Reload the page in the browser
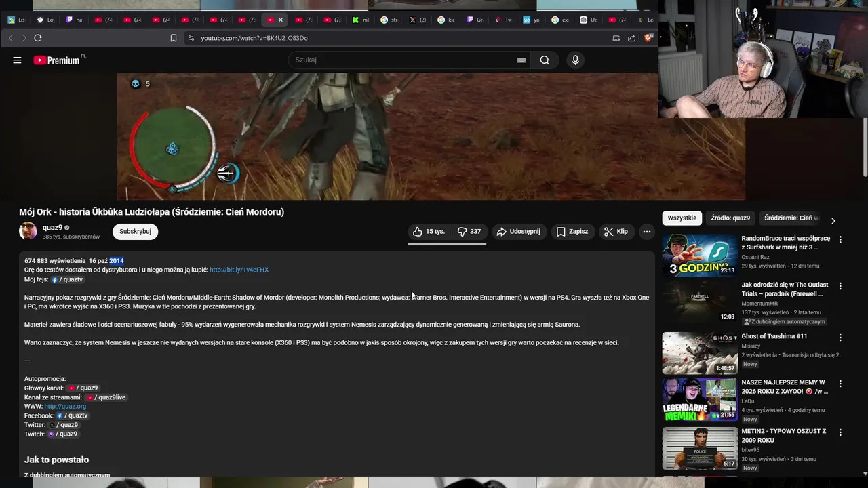 point(38,38)
